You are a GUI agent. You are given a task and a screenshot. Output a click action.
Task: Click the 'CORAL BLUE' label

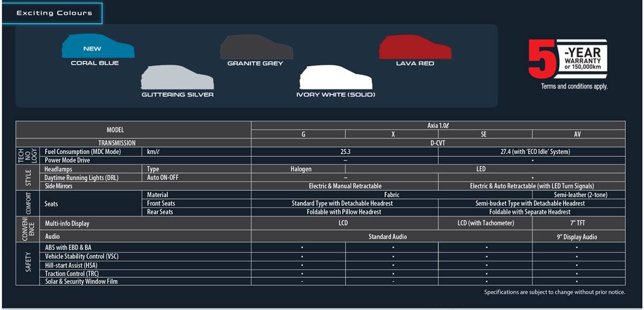[x=95, y=63]
